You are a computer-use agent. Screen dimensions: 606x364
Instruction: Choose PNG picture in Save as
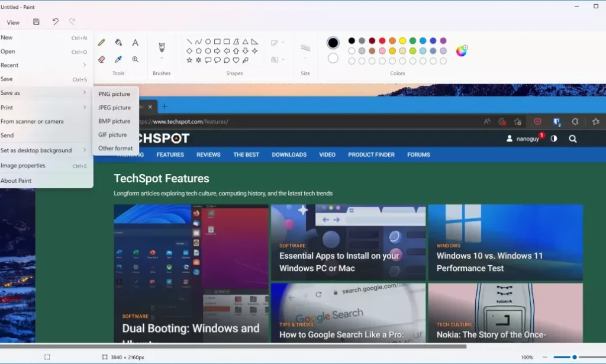[115, 94]
